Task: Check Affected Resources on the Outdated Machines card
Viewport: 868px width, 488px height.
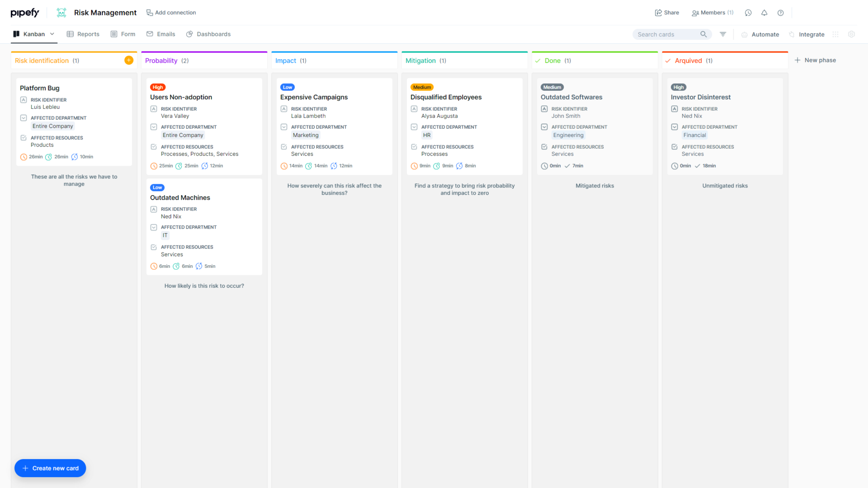Action: pos(154,247)
